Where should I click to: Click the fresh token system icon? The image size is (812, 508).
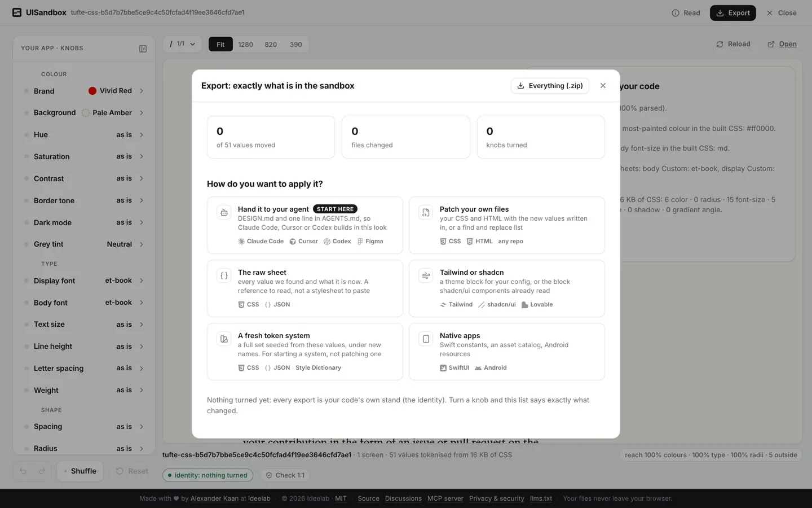click(224, 339)
